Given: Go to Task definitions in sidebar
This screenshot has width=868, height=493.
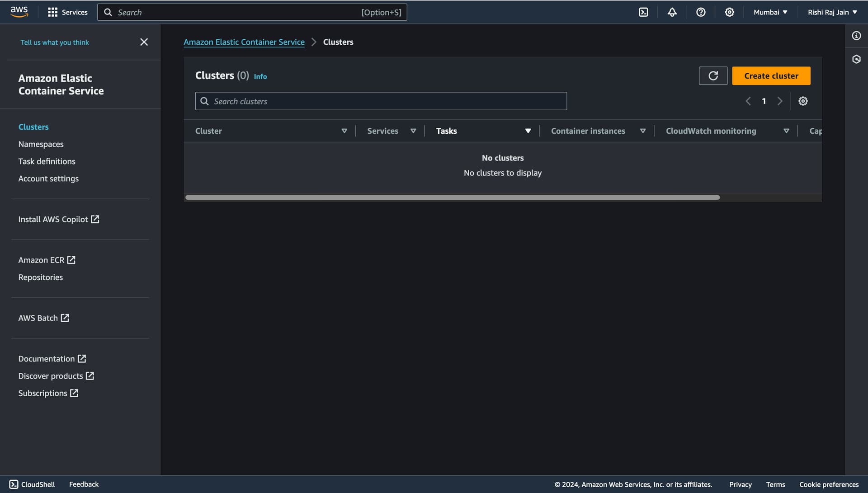Looking at the screenshot, I should [47, 161].
